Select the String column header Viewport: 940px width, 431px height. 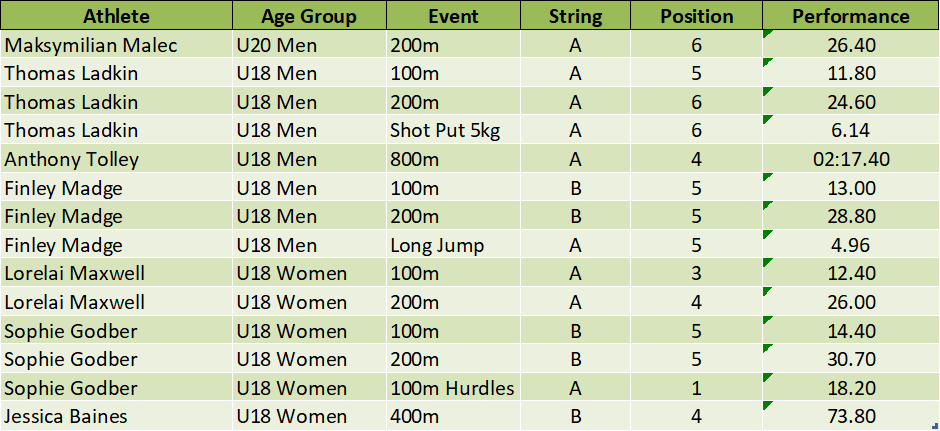[575, 16]
